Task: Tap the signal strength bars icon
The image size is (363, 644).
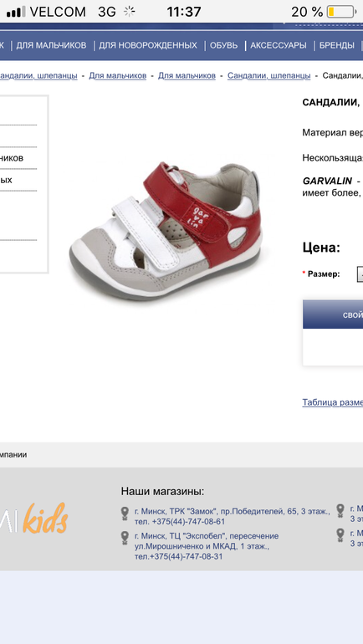Action: [16, 12]
